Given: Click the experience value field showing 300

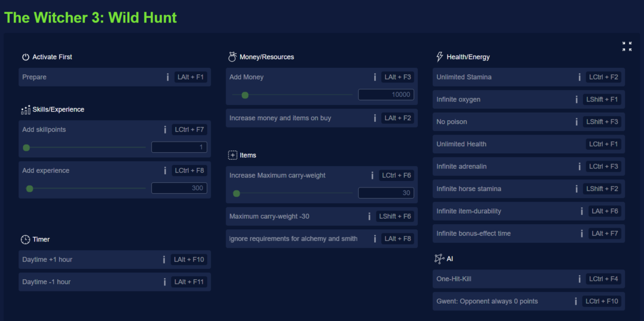Looking at the screenshot, I should (x=179, y=188).
